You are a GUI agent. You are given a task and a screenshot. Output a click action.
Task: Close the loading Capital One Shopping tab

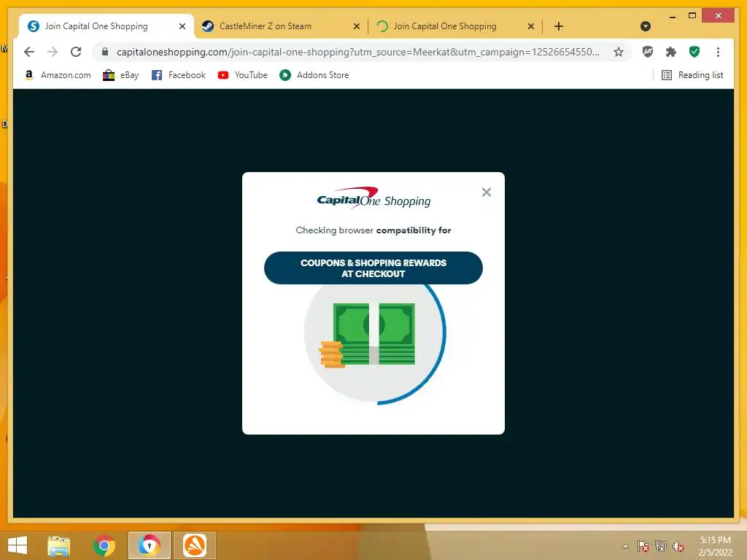pyautogui.click(x=531, y=26)
